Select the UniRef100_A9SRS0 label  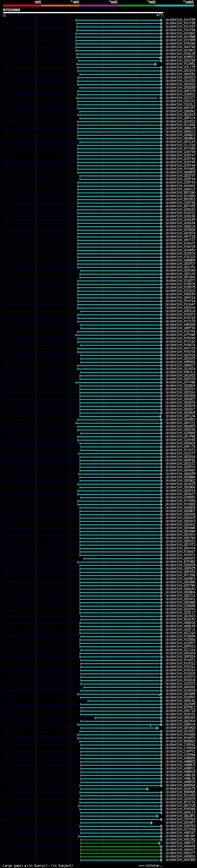tap(180, 857)
